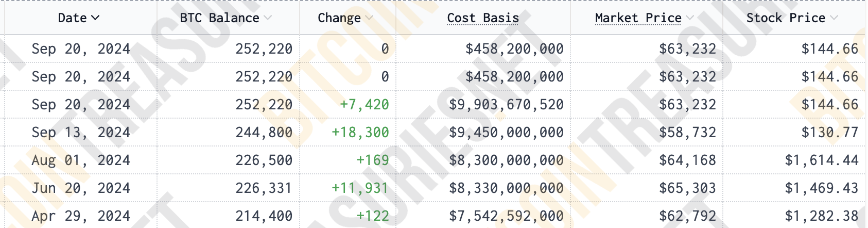Click the $65,303 market price cell
Viewport: 868px width, 228px height.
point(687,188)
